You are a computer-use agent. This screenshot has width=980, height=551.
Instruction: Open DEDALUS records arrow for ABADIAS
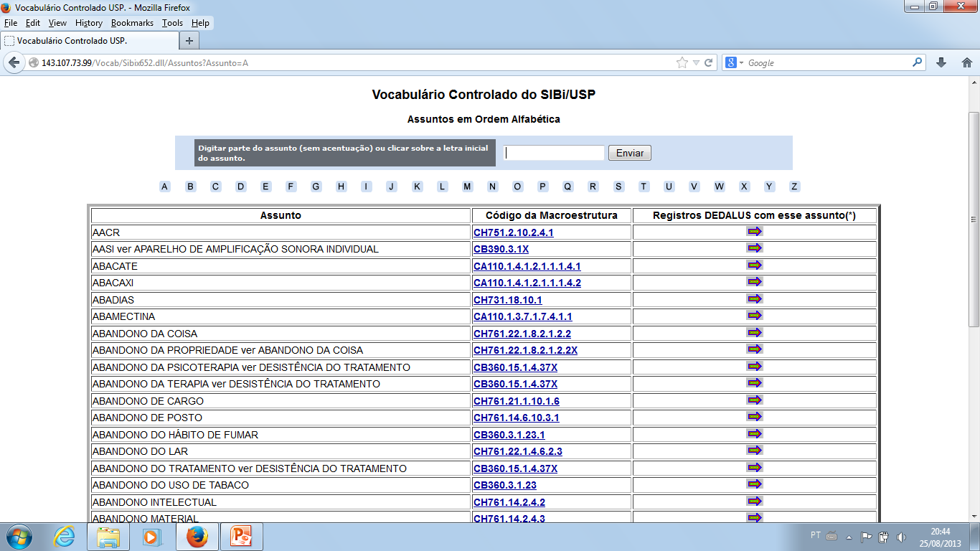[754, 299]
